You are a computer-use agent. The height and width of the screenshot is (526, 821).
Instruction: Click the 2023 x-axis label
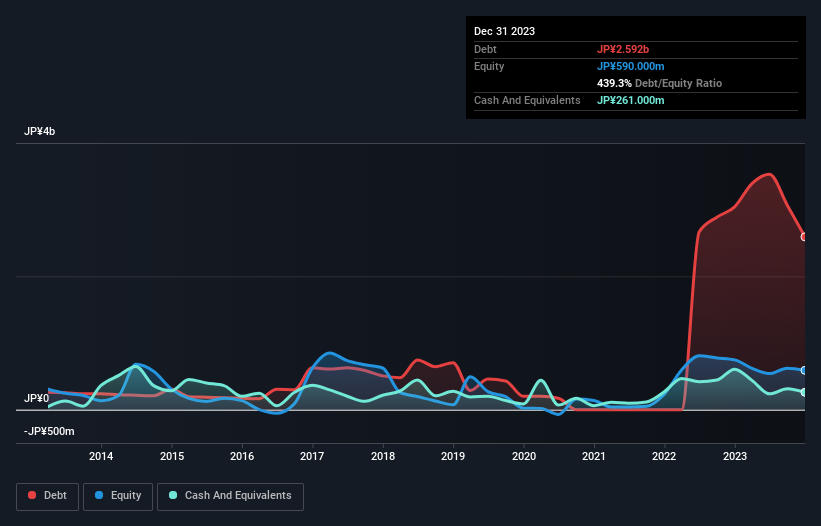tap(735, 456)
